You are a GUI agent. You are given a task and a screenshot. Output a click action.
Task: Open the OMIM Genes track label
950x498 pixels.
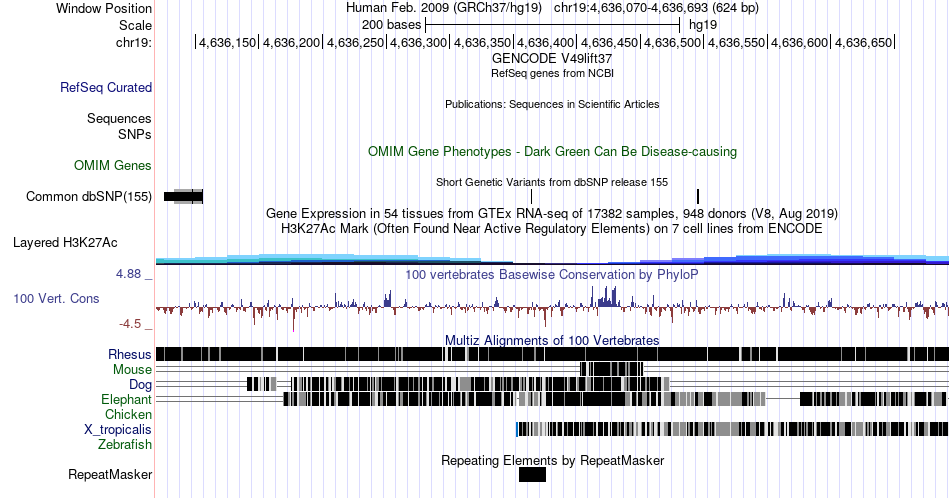pos(113,165)
